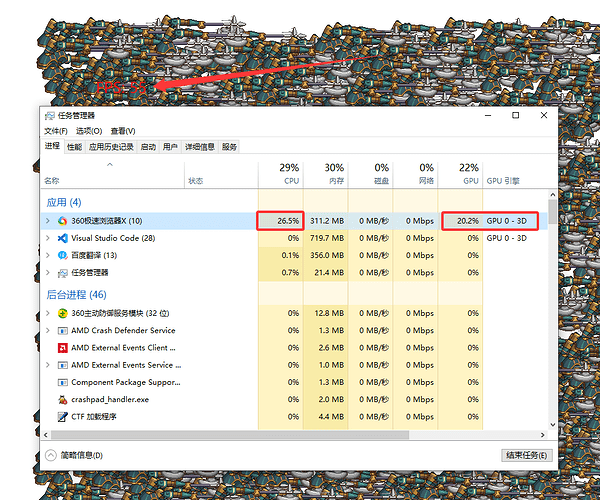Click the 百度翻译 app icon
This screenshot has height=500, width=600.
pyautogui.click(x=62, y=255)
